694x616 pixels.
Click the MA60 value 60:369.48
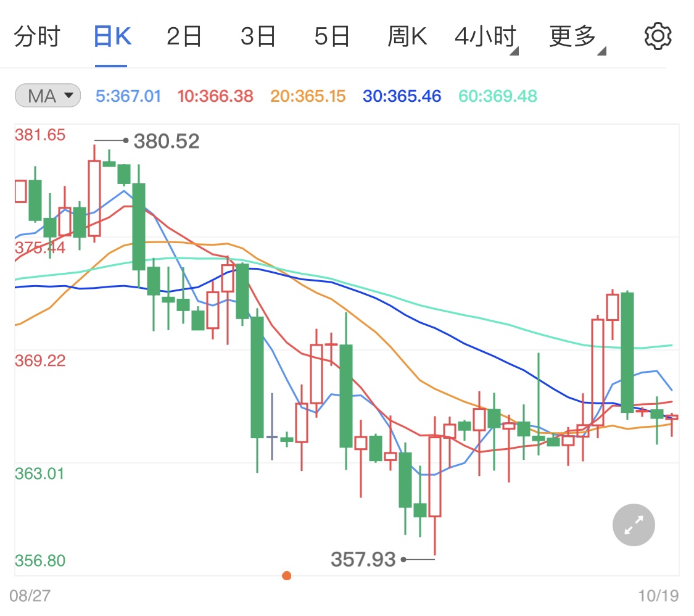tap(497, 96)
